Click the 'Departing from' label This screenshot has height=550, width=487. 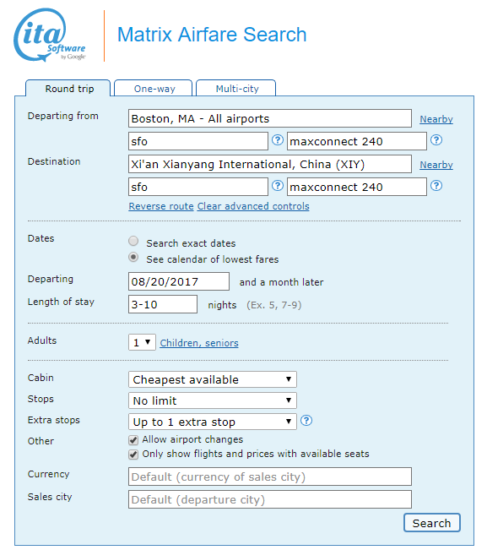[63, 116]
